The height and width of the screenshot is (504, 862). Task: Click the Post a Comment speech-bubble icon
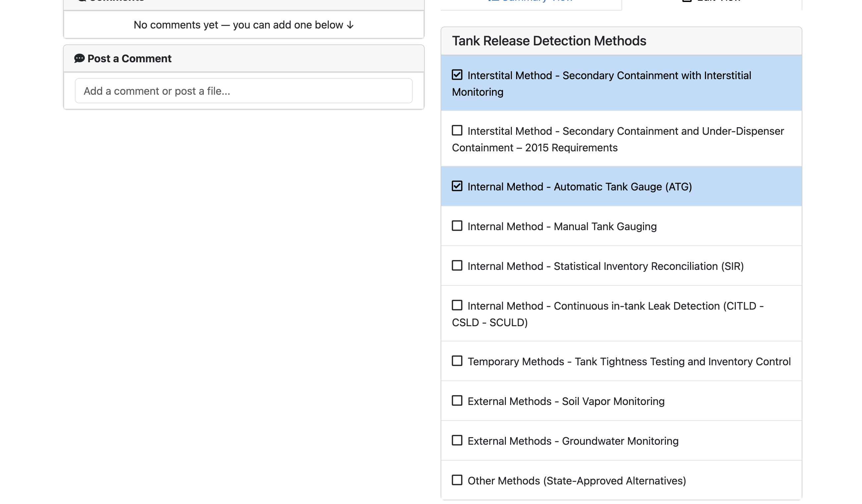point(80,59)
